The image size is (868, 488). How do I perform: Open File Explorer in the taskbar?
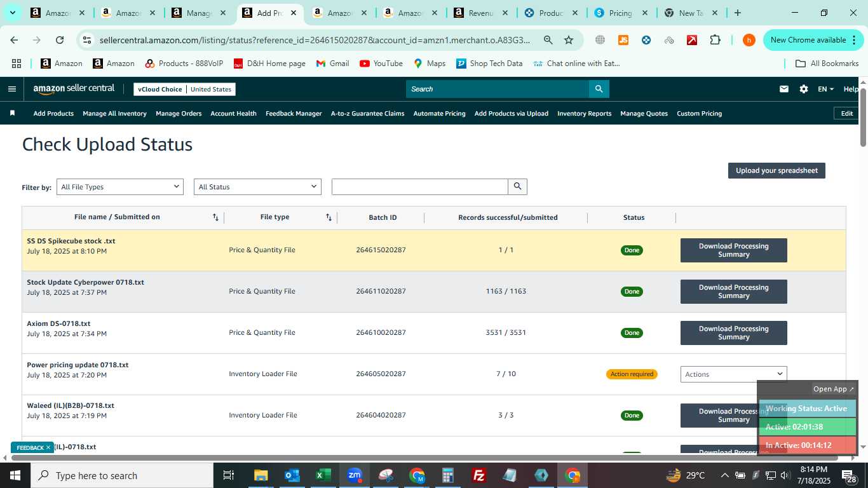pos(261,475)
